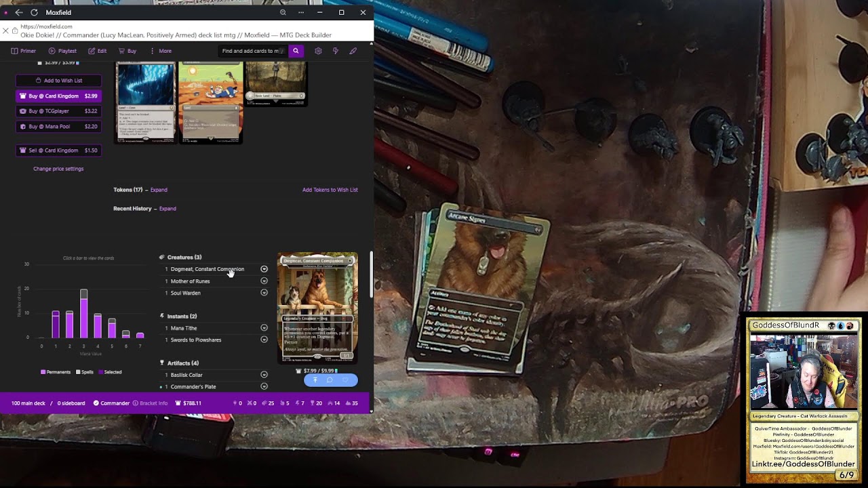Viewport: 868px width, 488px height.
Task: Click the mana value 4 bar in chart
Action: (98, 326)
